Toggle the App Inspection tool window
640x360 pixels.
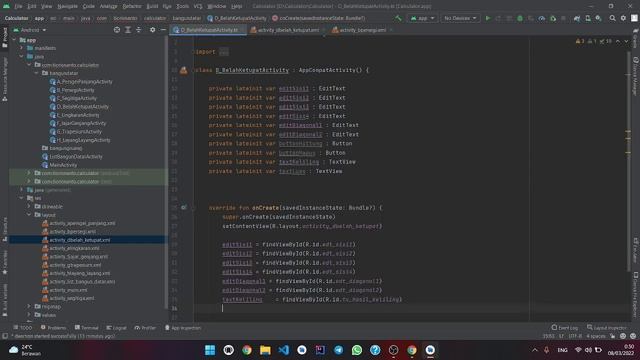pyautogui.click(x=183, y=328)
